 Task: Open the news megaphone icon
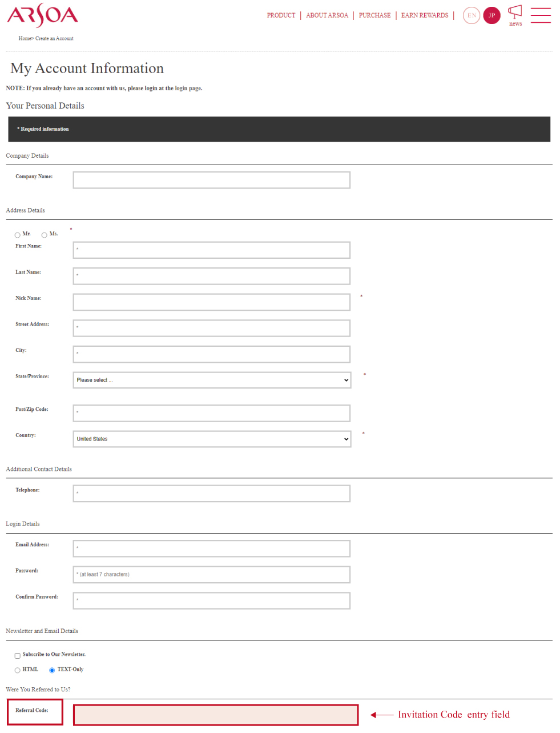(515, 14)
